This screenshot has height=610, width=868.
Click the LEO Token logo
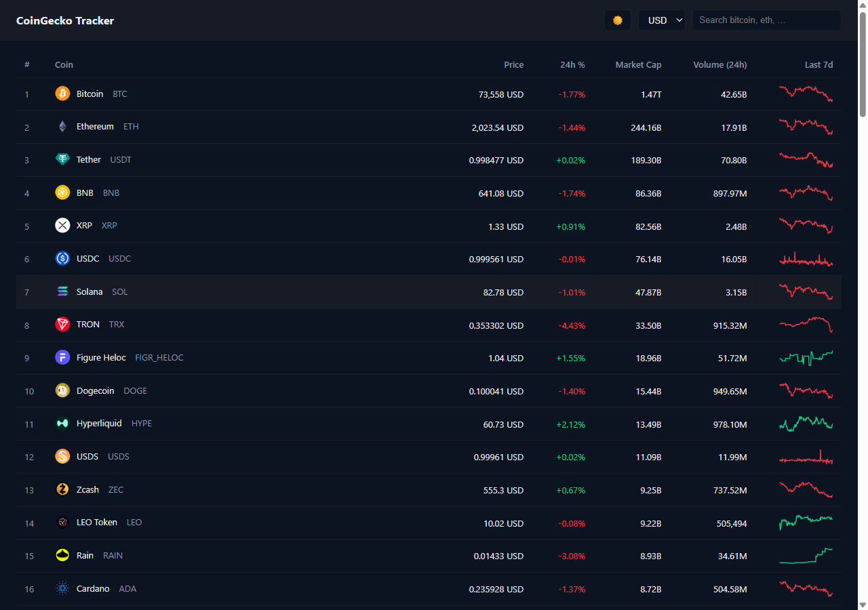point(62,523)
